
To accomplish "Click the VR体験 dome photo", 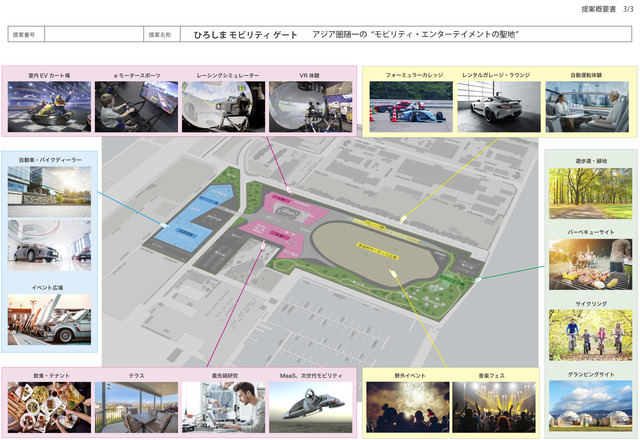I will pos(310,107).
